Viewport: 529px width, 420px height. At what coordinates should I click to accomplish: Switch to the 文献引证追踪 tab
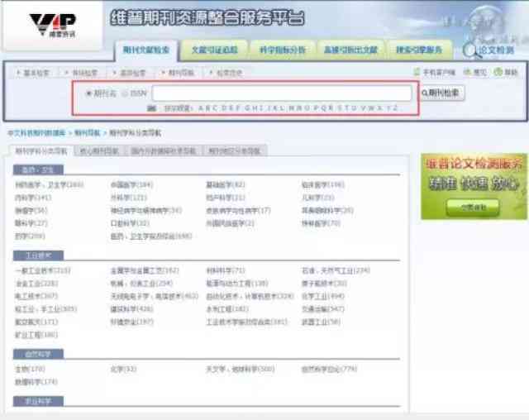215,50
